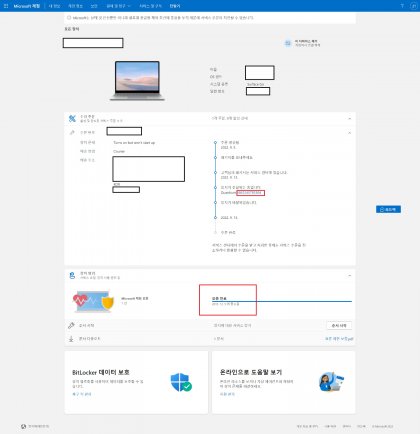Click the info icon in the notice banner
This screenshot has height=434, width=420.
69,18
